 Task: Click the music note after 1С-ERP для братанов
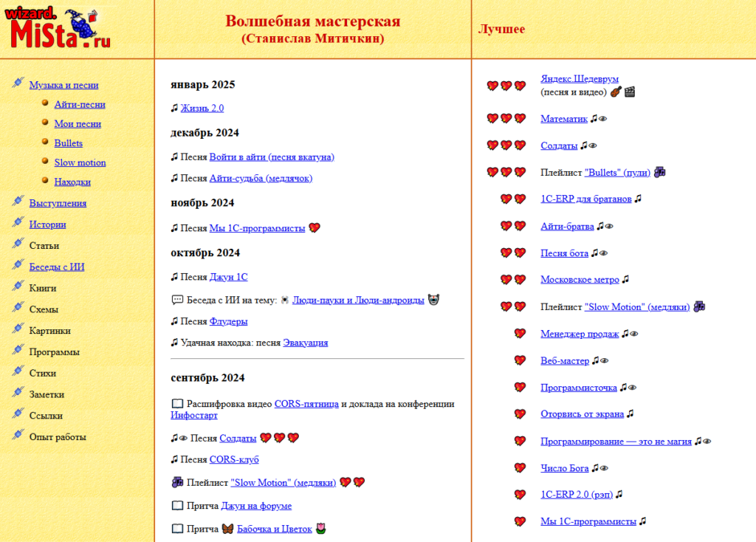click(638, 199)
